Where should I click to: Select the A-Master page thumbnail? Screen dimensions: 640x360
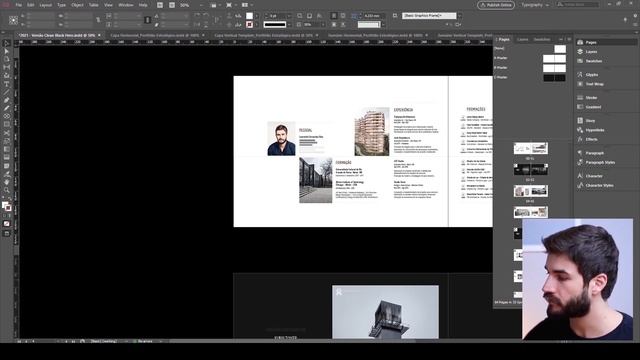[x=554, y=59]
